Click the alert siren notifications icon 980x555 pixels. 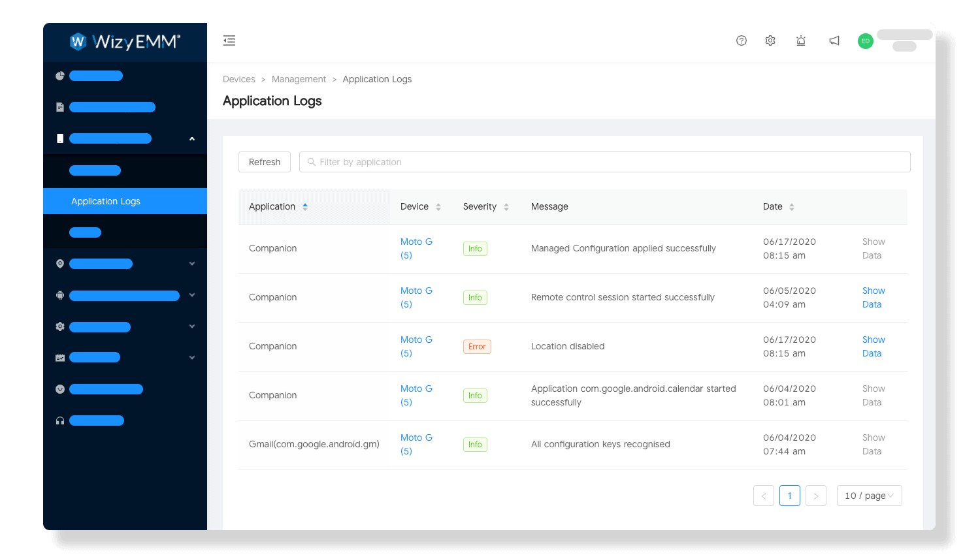pyautogui.click(x=801, y=40)
